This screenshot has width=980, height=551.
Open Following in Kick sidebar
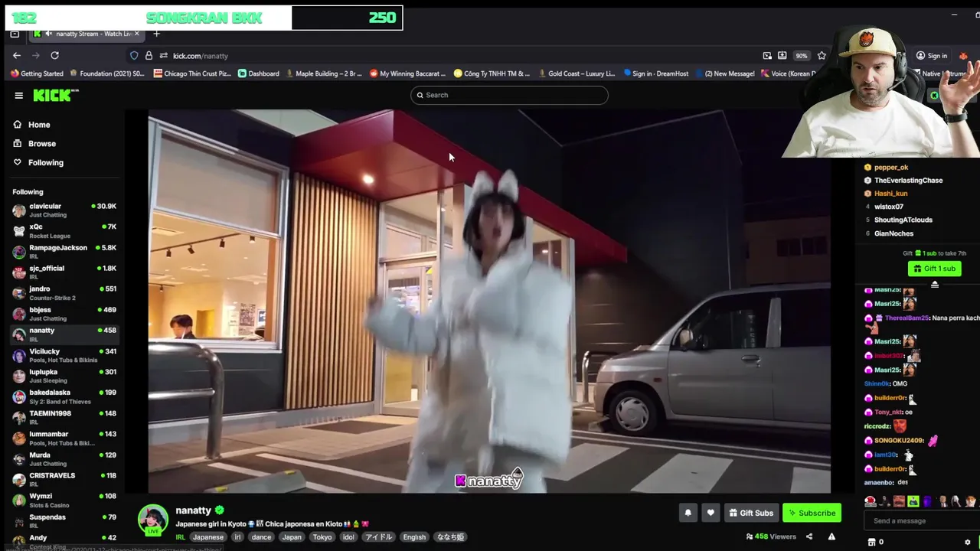(38, 162)
